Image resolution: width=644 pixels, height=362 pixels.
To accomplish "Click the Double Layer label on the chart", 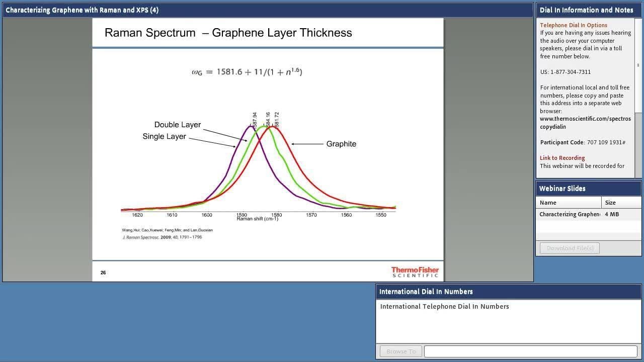I will 177,125.
